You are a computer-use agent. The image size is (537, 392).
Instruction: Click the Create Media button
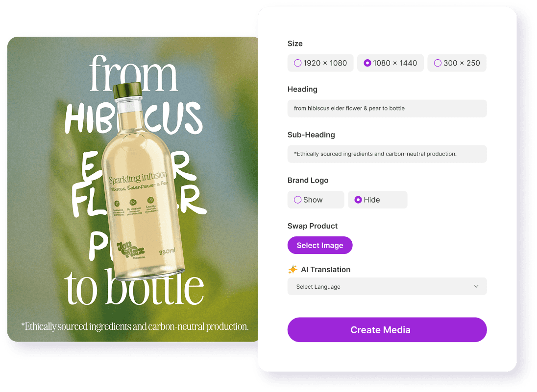pos(387,330)
